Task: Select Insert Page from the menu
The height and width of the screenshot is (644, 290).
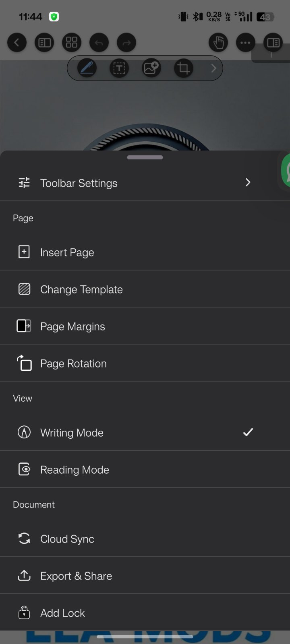Action: tap(67, 252)
